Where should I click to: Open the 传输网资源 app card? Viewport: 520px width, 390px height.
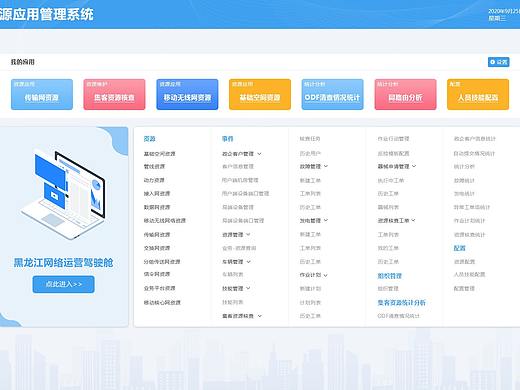42,94
